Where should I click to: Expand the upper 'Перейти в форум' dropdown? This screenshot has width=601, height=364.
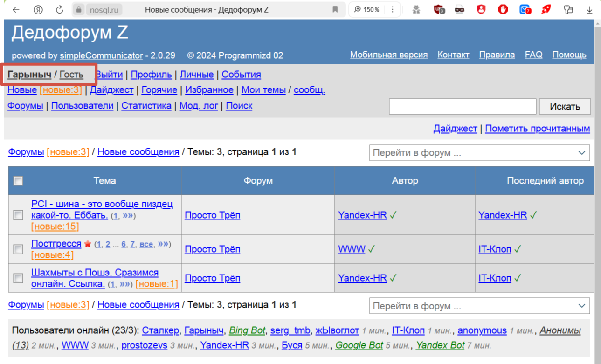(479, 153)
